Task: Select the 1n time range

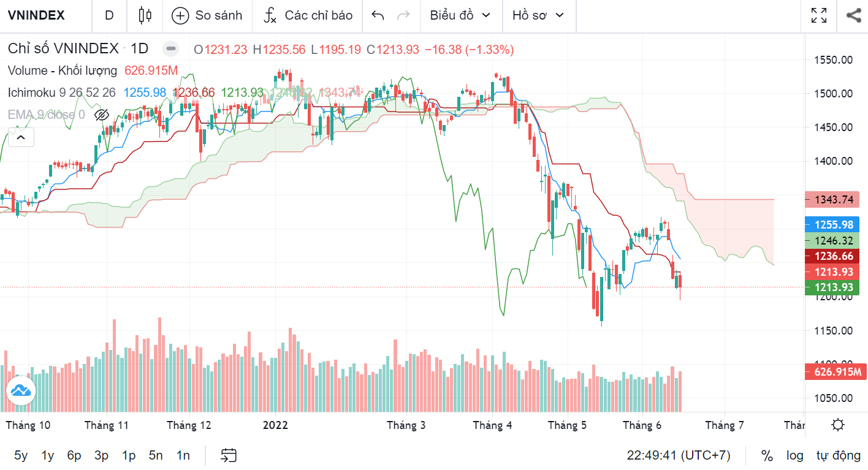Action: coord(183,455)
